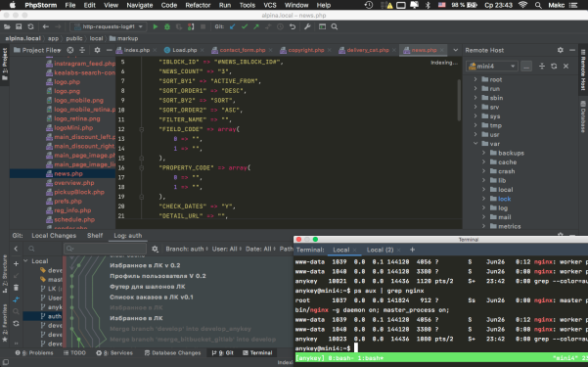
Task: Select overview.php in project tree
Action: coord(74,183)
